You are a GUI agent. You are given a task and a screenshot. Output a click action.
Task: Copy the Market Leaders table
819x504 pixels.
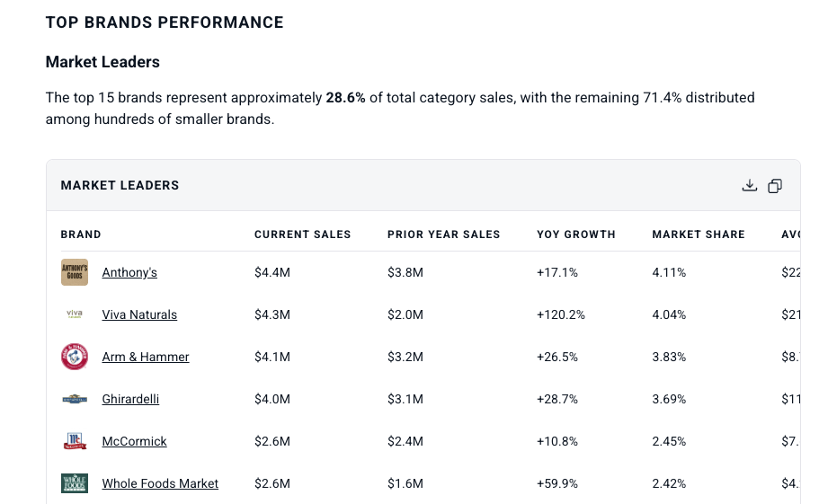pos(775,185)
